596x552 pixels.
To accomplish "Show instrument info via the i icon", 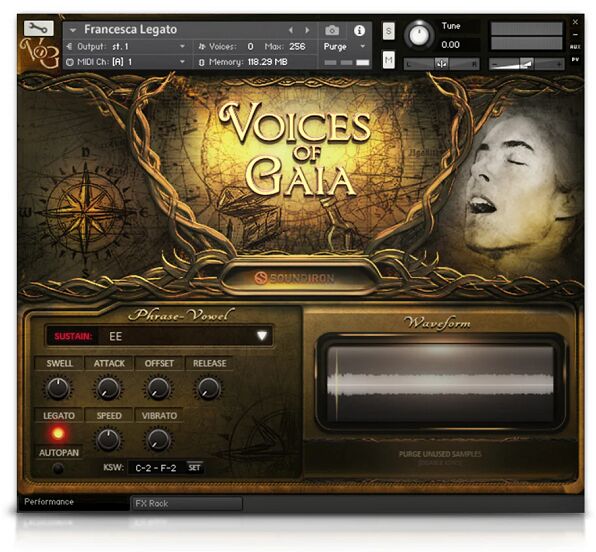I will point(359,30).
